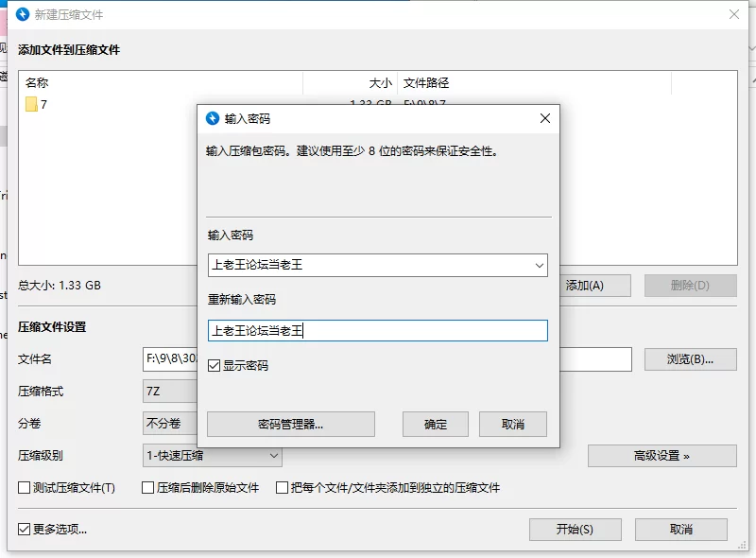This screenshot has width=756, height=558.
Task: Close the 输入密码 dialog
Action: [x=545, y=118]
